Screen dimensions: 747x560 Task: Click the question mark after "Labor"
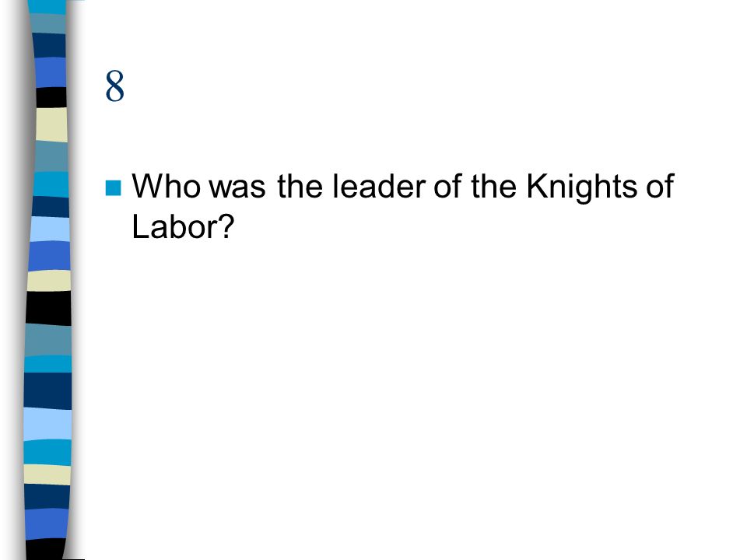[x=227, y=226]
